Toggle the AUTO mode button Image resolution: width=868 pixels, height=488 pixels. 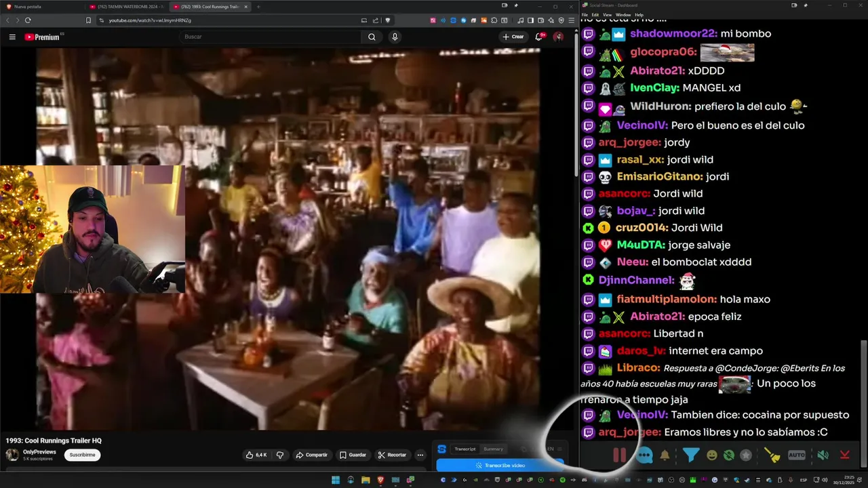797,455
